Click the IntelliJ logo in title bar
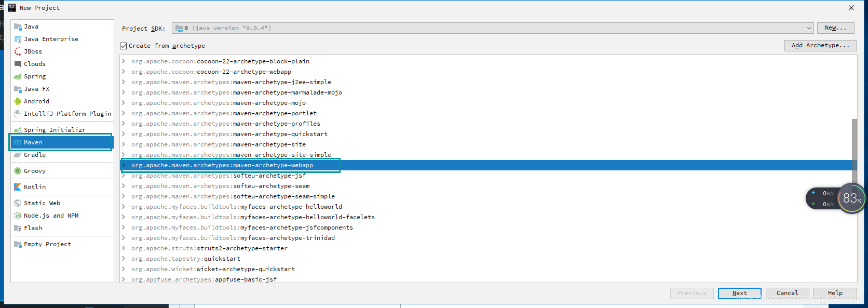This screenshot has height=308, width=868. (12, 8)
